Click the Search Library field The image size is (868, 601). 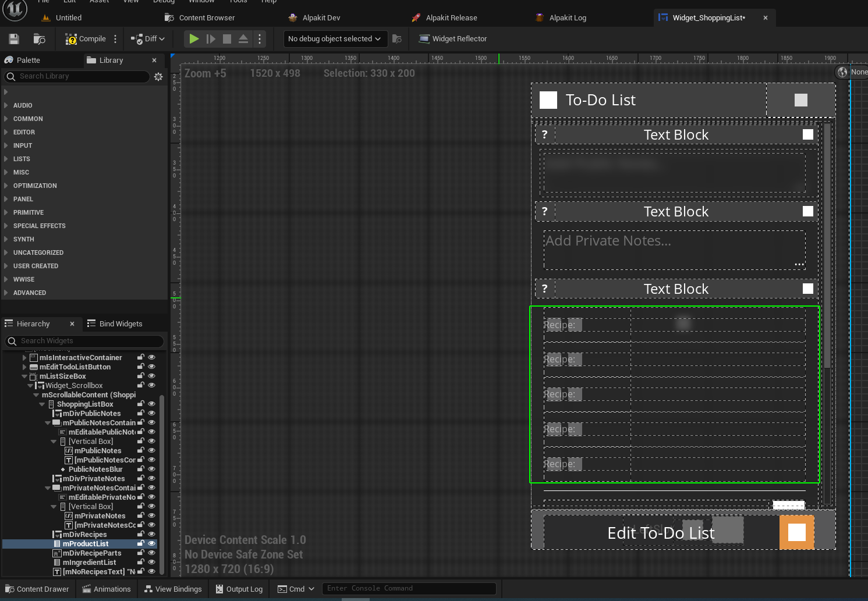(77, 76)
